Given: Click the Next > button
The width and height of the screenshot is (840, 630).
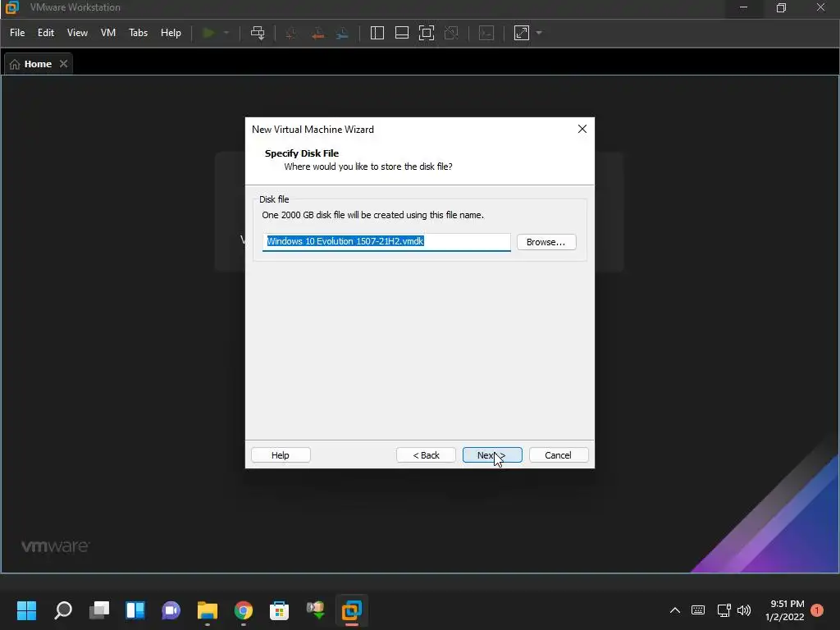Looking at the screenshot, I should tap(492, 455).
